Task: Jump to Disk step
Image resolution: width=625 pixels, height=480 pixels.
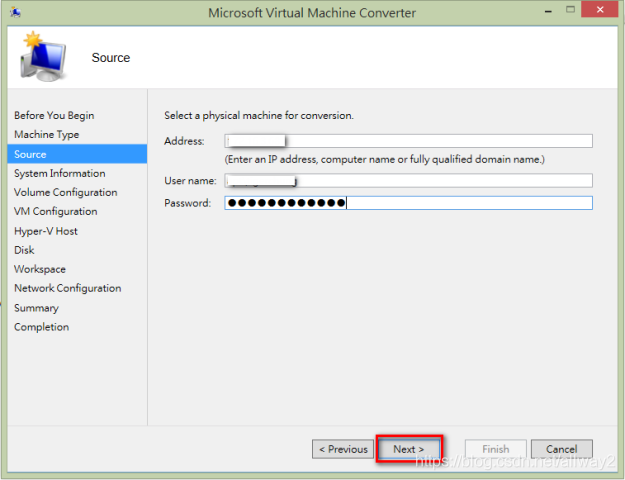Action: (24, 250)
